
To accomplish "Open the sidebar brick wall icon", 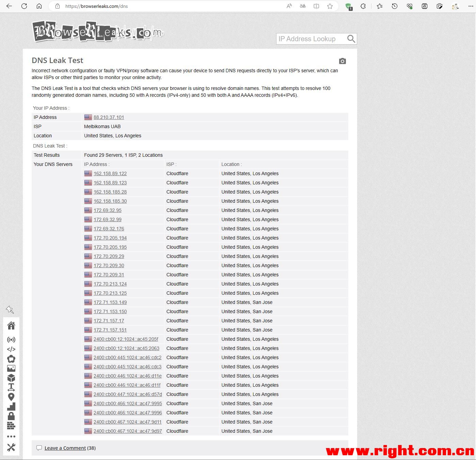I will coord(11,426).
